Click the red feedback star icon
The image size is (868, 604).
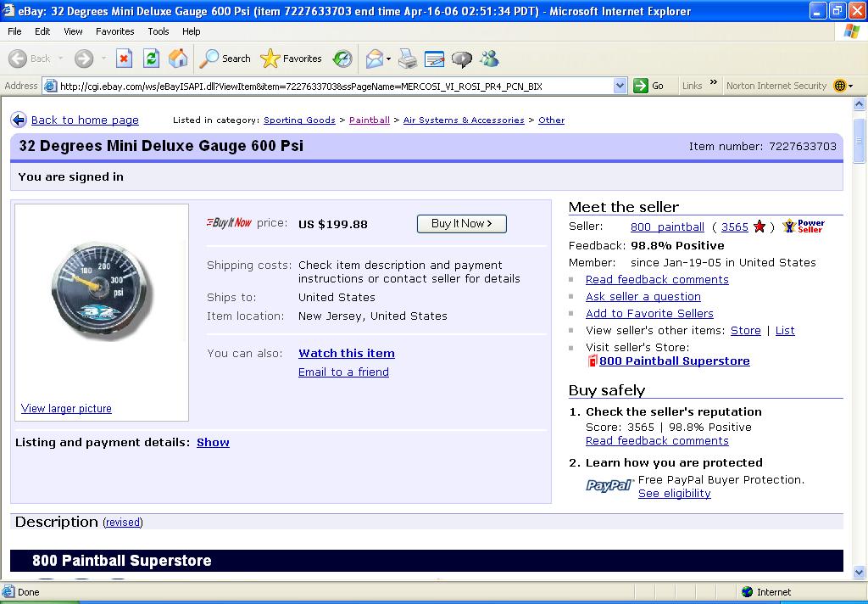[759, 226]
